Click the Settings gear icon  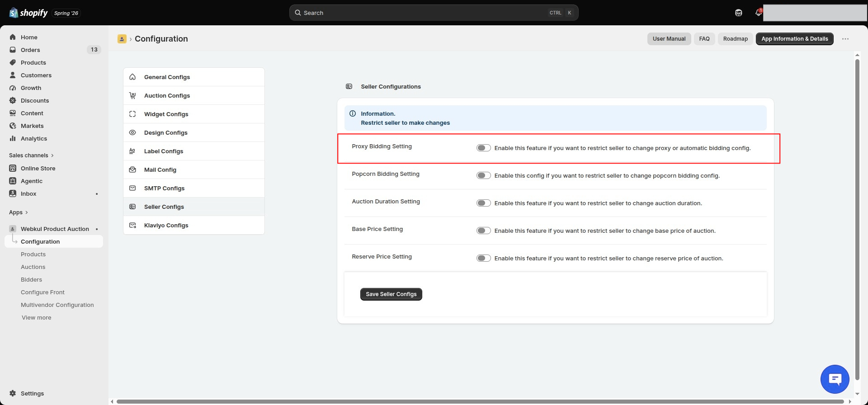(13, 393)
